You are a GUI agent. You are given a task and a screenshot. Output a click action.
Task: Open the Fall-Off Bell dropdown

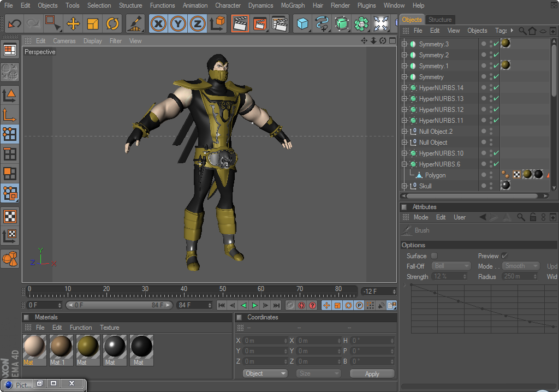pos(451,266)
